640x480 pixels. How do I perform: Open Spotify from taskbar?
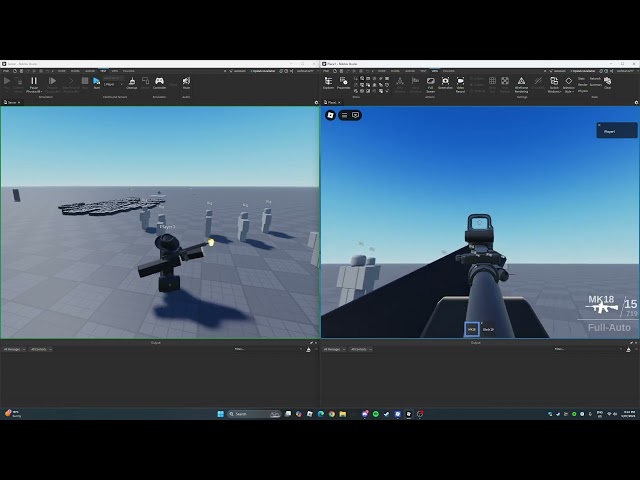click(x=376, y=414)
